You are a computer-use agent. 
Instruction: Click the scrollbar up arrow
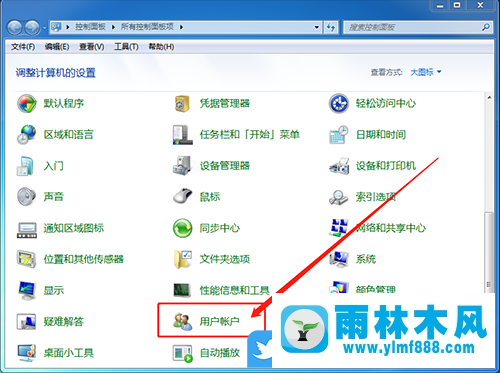(489, 98)
